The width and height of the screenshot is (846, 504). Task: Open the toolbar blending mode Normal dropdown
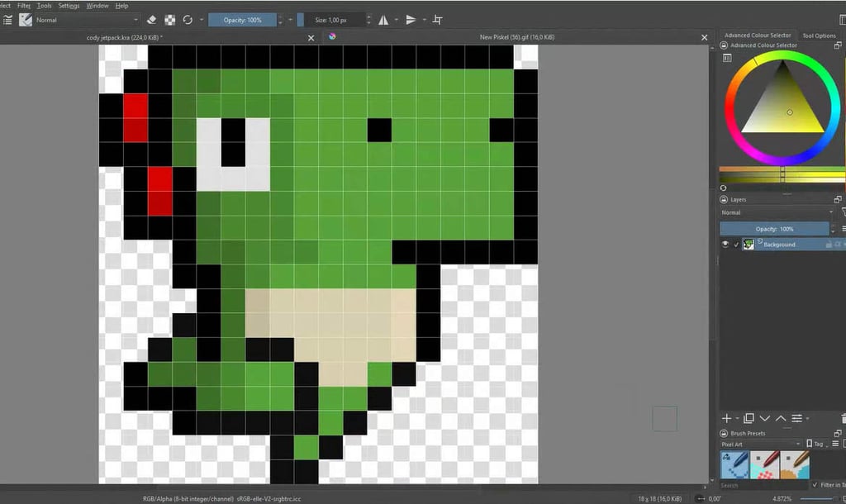(86, 20)
